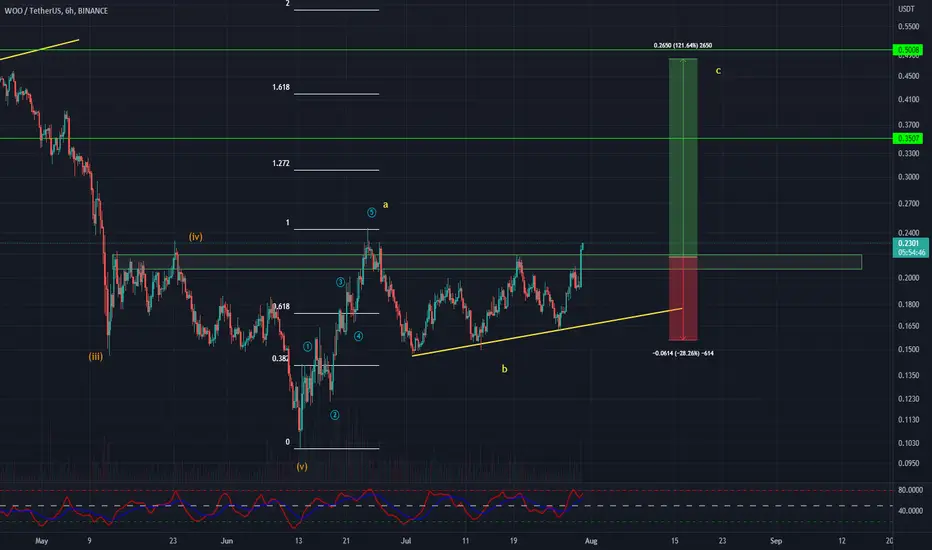Click the Jun label on time axis

(x=226, y=541)
